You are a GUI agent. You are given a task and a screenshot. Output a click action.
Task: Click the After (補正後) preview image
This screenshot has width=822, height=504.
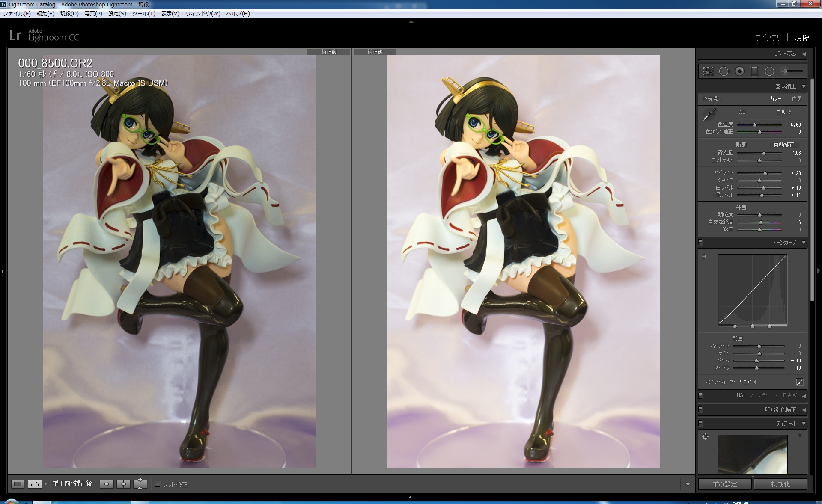523,261
